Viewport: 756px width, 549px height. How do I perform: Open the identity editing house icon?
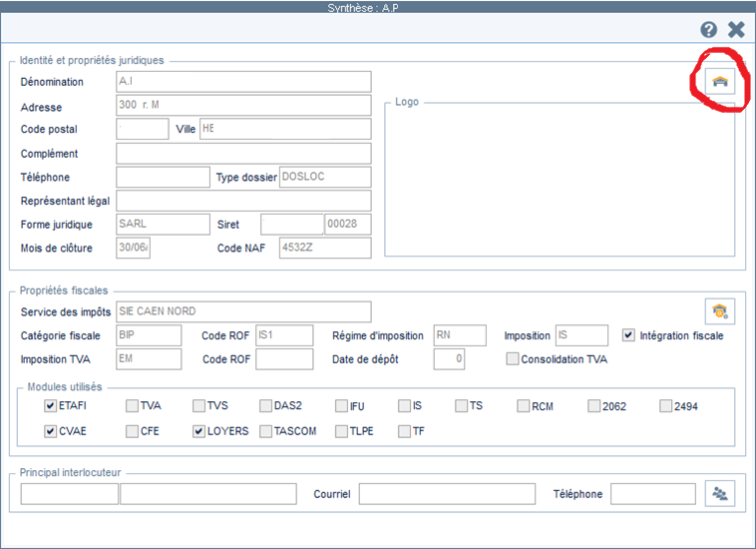tap(720, 81)
